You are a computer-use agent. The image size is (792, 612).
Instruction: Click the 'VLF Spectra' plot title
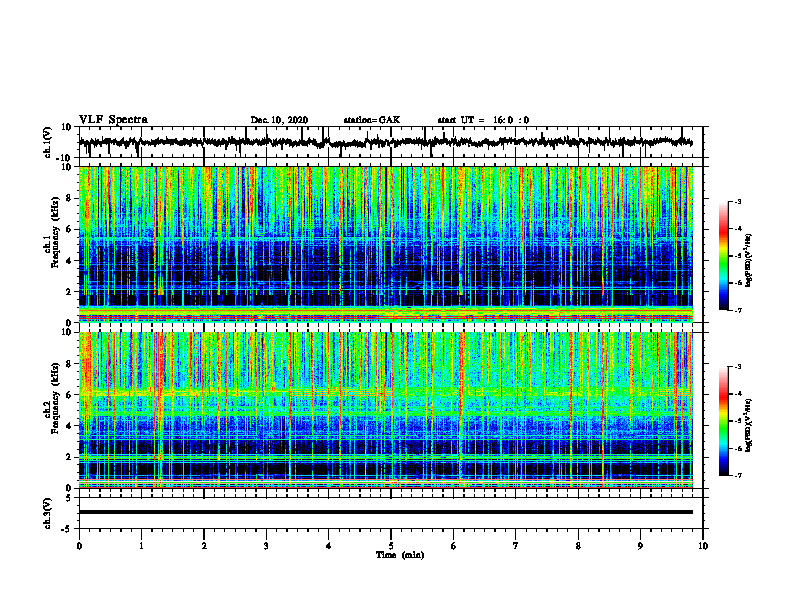113,120
